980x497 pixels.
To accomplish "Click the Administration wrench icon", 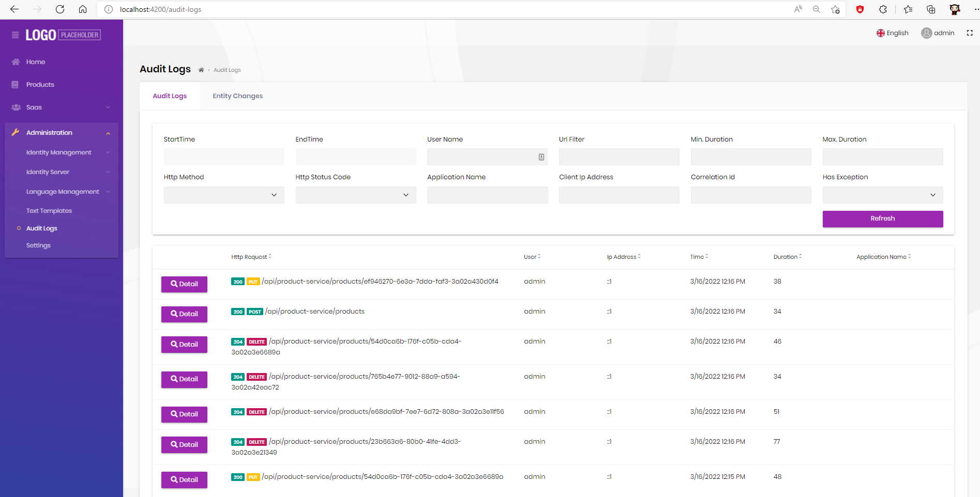I will click(16, 132).
